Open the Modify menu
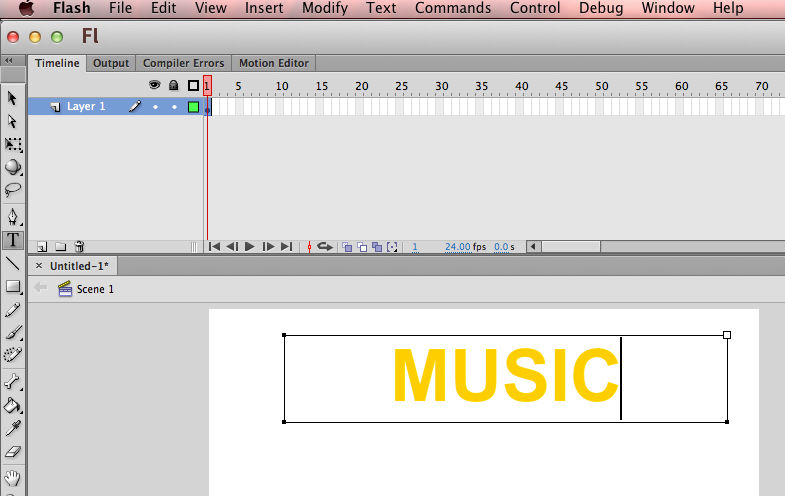 click(x=325, y=8)
